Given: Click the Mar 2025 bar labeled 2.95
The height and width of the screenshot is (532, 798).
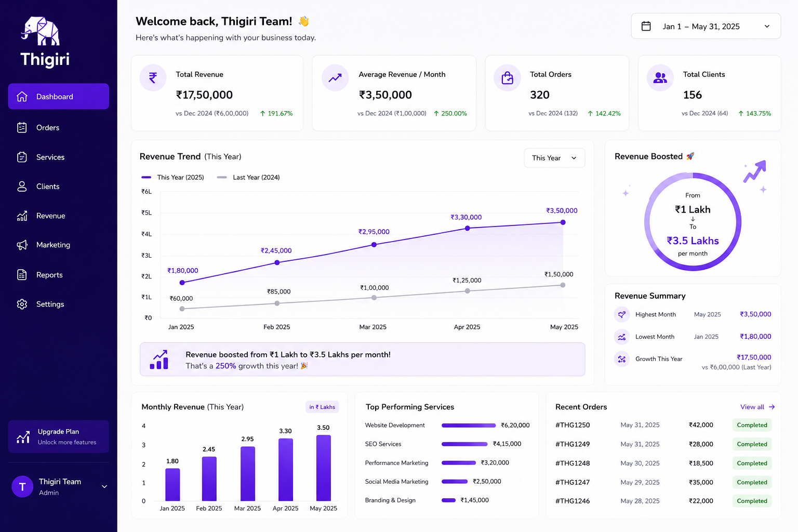Looking at the screenshot, I should (x=248, y=474).
